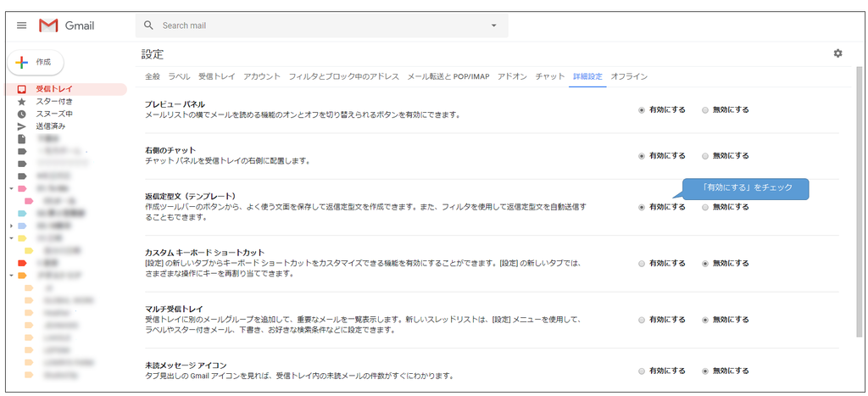This screenshot has height=396, width=868.
Task: Enable 返信定型文(テンプレート) radio button
Action: (x=642, y=207)
